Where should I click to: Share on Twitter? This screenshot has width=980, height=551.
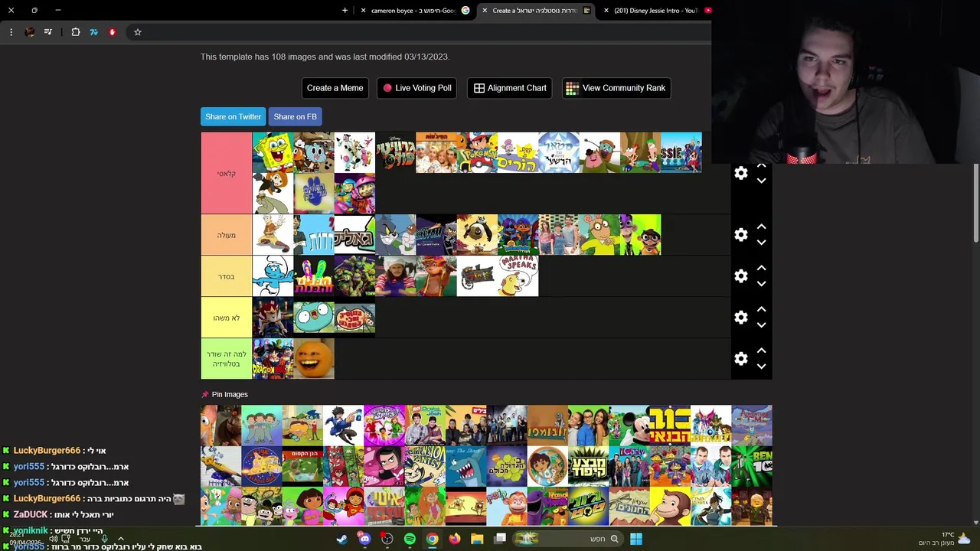point(233,116)
